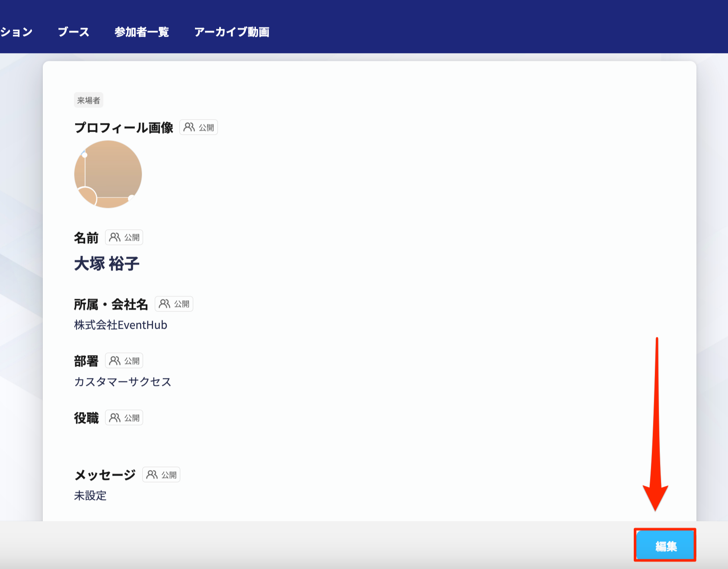728x569 pixels.
Task: Click the people icon next to 所属・会社名
Action: [x=164, y=304]
